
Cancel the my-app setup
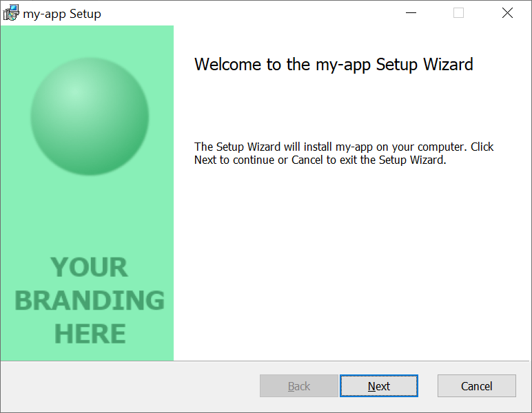476,386
